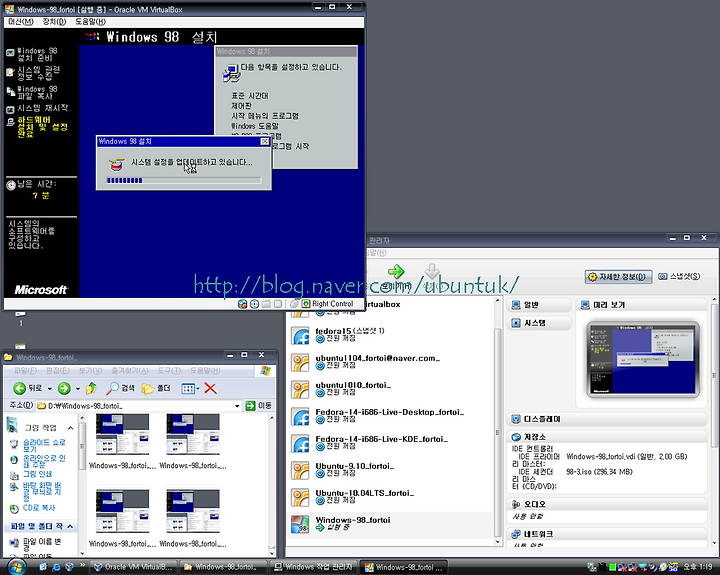
Task: Click the green square tray icon
Action: pos(613,568)
